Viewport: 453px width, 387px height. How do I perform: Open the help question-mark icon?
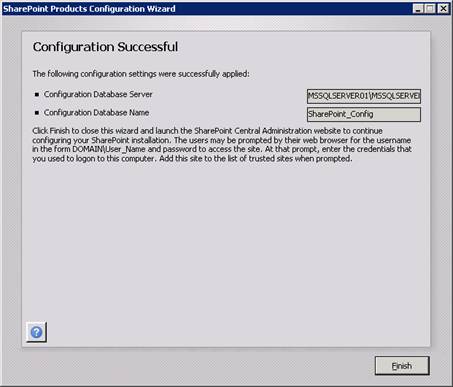[x=36, y=332]
